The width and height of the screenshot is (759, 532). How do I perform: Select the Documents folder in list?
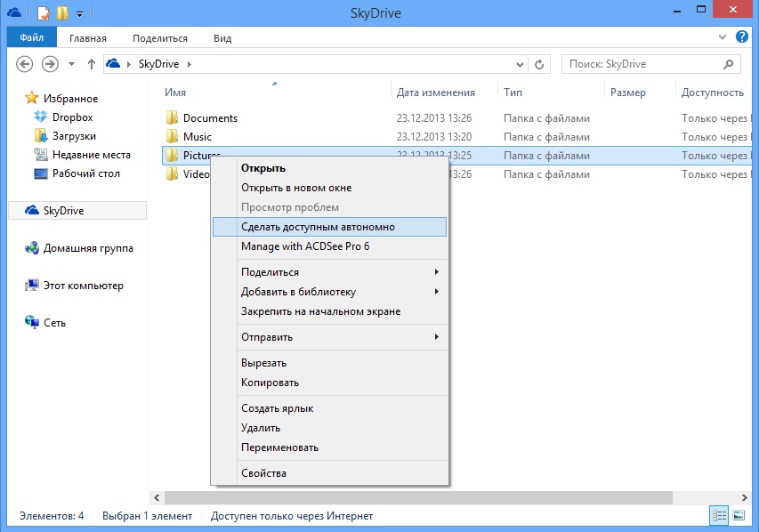point(210,118)
